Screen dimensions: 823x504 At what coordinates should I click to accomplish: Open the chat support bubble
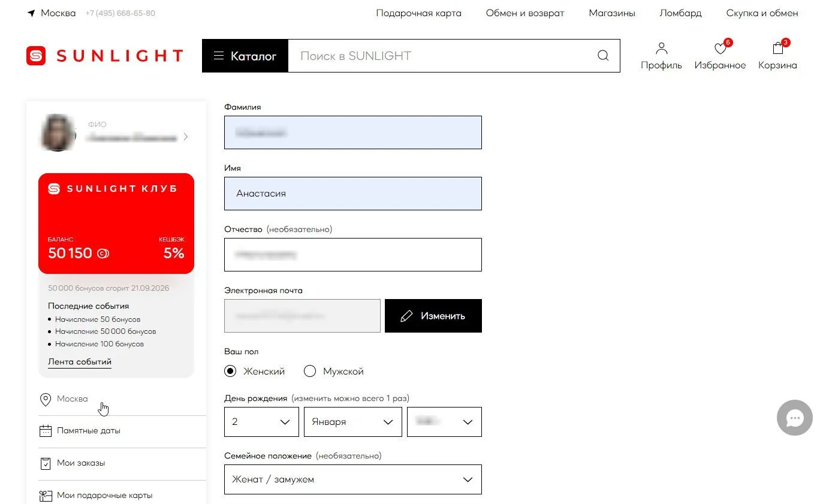click(794, 418)
